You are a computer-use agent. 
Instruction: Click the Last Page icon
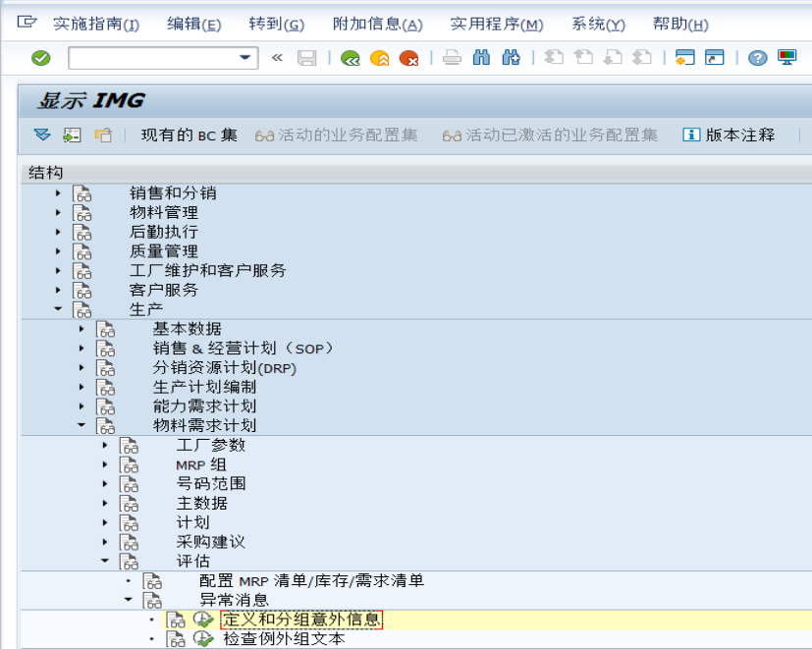(642, 57)
